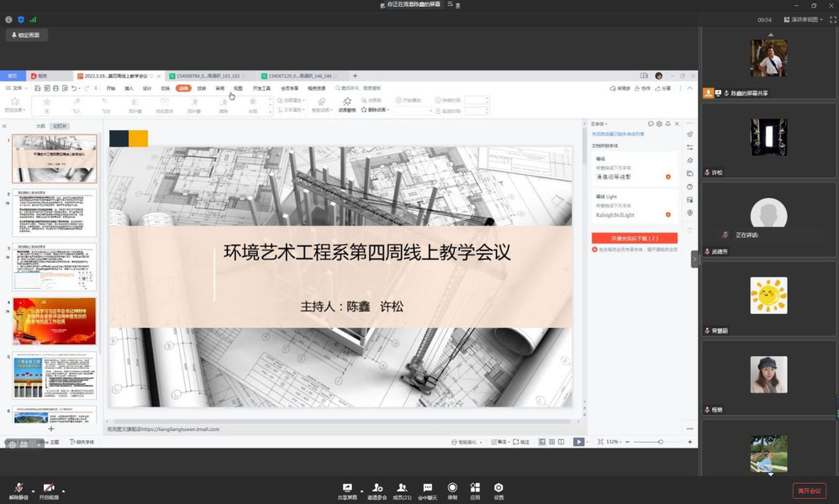Toggle the lock screen button
This screenshot has height=504, width=839.
29,35
